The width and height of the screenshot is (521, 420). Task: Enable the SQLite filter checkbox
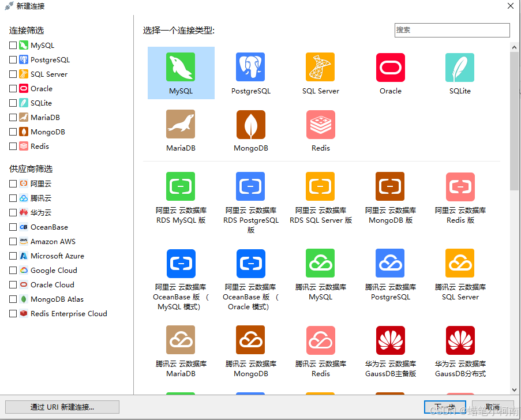point(13,103)
